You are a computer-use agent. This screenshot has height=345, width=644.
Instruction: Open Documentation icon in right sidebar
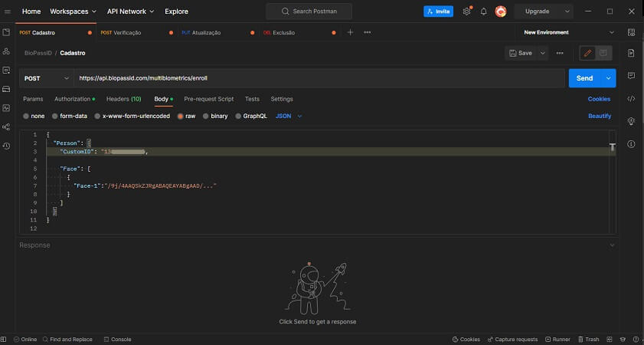[631, 54]
